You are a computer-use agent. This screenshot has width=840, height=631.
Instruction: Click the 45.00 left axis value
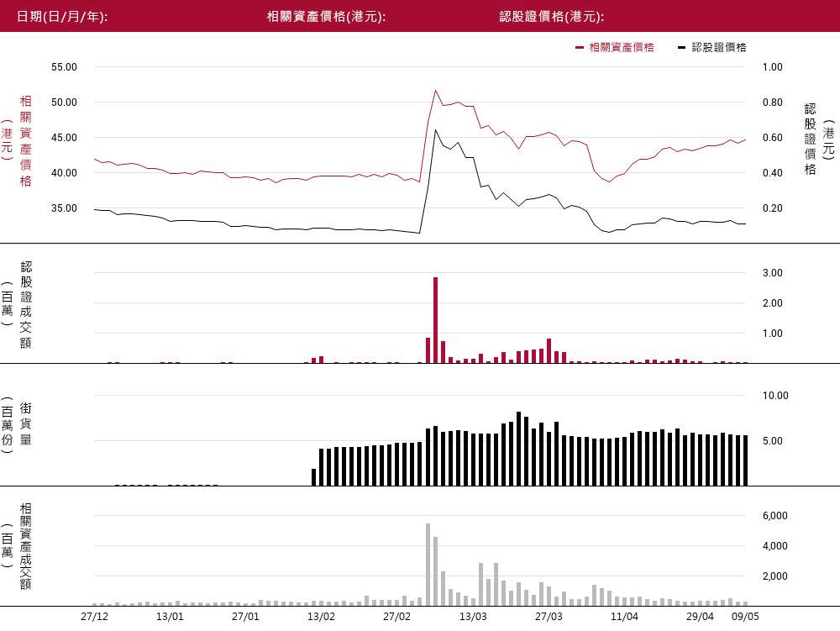pos(65,138)
